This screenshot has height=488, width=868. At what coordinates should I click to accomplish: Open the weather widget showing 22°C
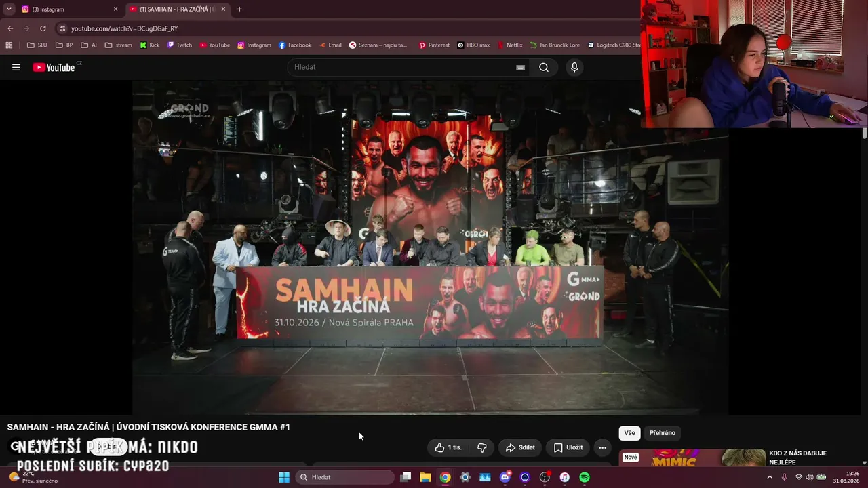tap(34, 477)
